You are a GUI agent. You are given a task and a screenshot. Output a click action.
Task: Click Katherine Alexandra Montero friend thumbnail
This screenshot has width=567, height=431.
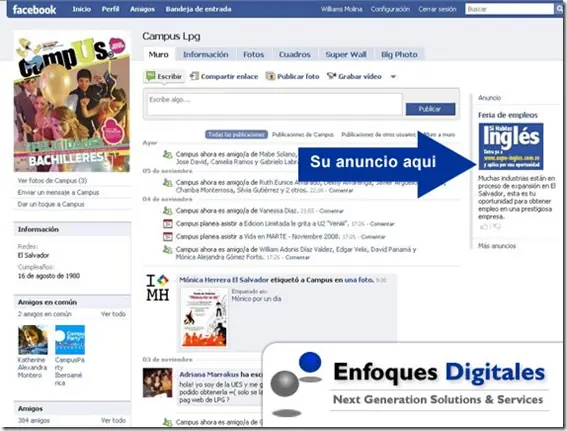pos(33,340)
